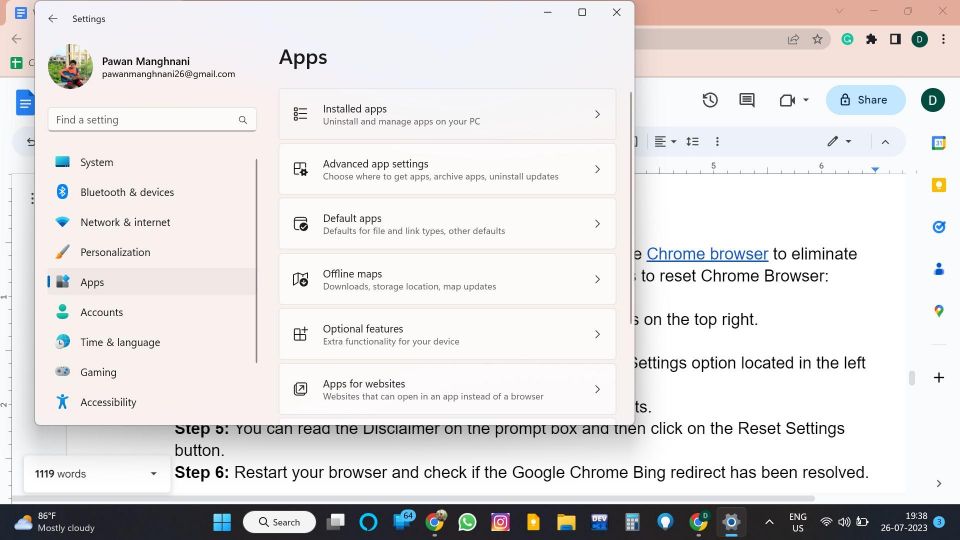The height and width of the screenshot is (540, 960).
Task: Open comments icon in Google Docs
Action: click(747, 100)
